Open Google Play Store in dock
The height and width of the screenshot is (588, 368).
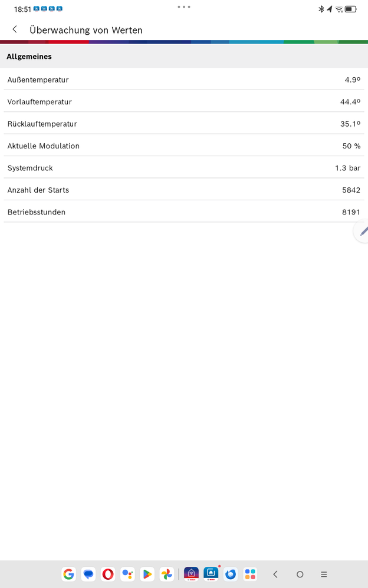tap(147, 574)
